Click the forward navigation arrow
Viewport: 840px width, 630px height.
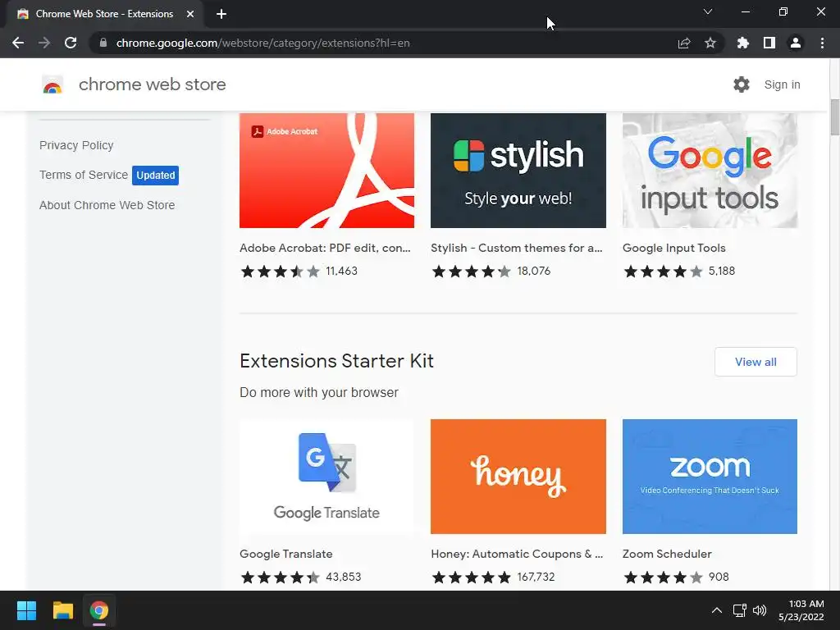click(44, 43)
